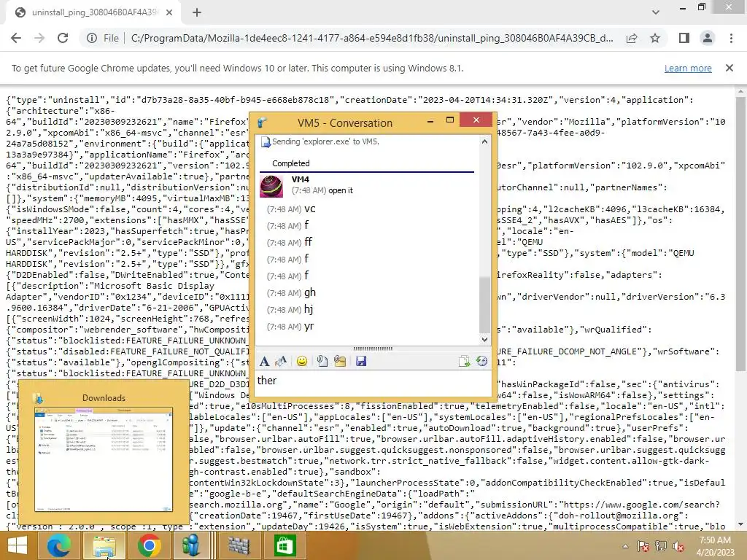Image resolution: width=747 pixels, height=560 pixels.
Task: Click the Chrome page vertical scrollbar thumb
Action: click(740, 233)
